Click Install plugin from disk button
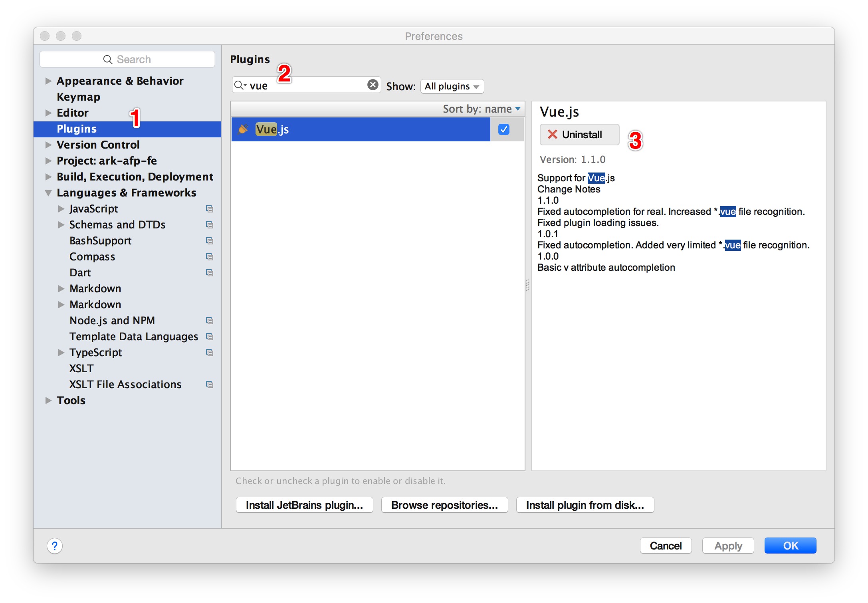Viewport: 868px width, 603px height. pyautogui.click(x=585, y=505)
